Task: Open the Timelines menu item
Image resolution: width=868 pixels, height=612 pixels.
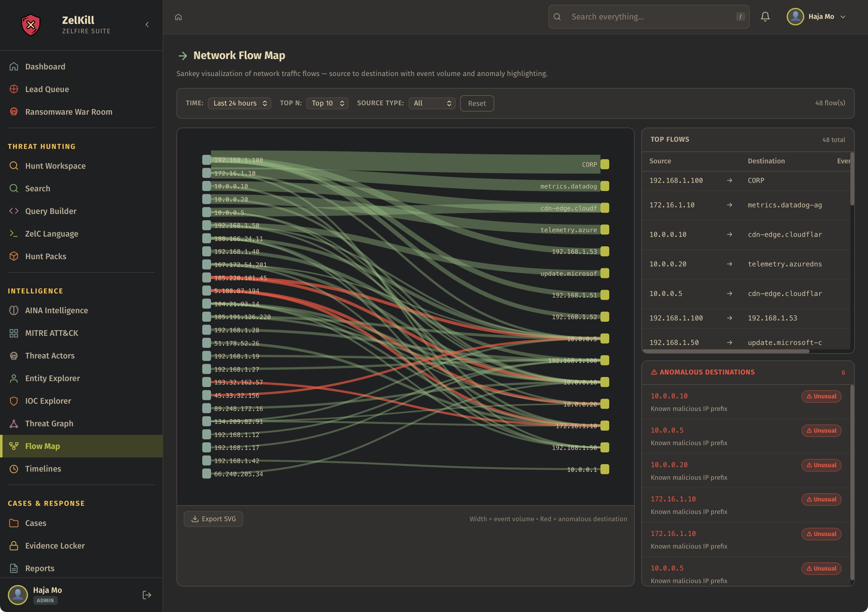Action: pos(43,469)
